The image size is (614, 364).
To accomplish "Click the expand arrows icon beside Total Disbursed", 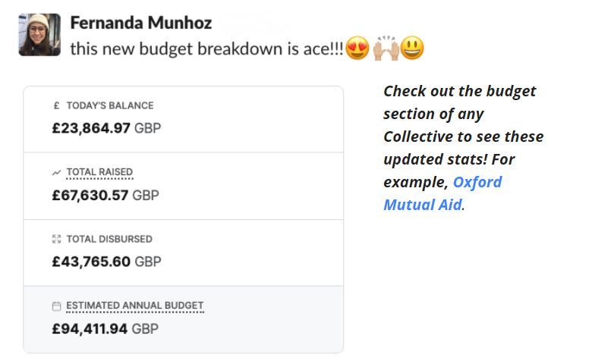I will pyautogui.click(x=56, y=239).
